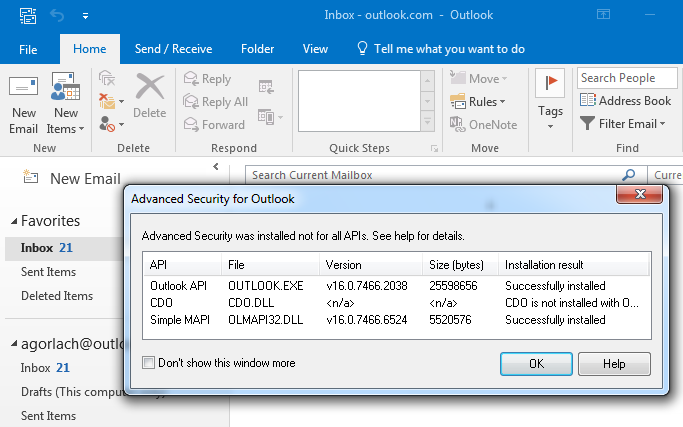Viewport: 683px width, 427px height.
Task: Click the Tags flag icon
Action: point(550,83)
